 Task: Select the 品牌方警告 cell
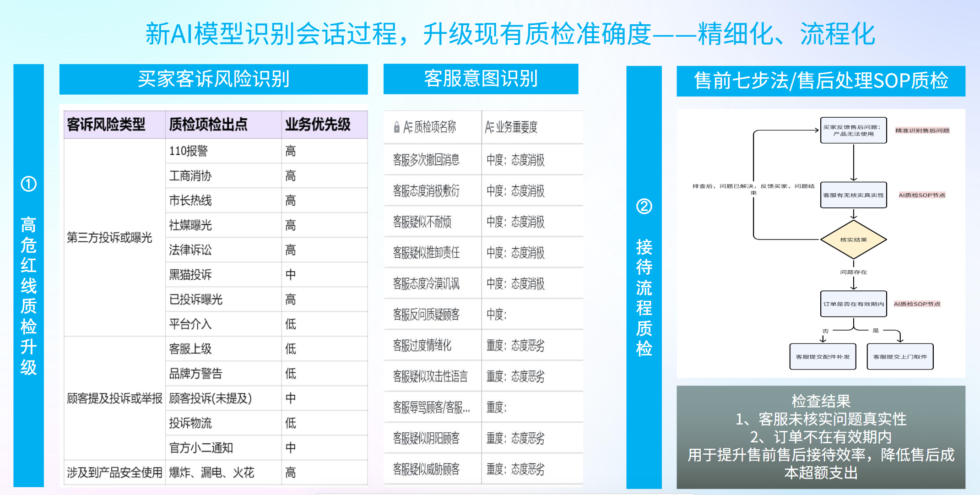tap(223, 373)
